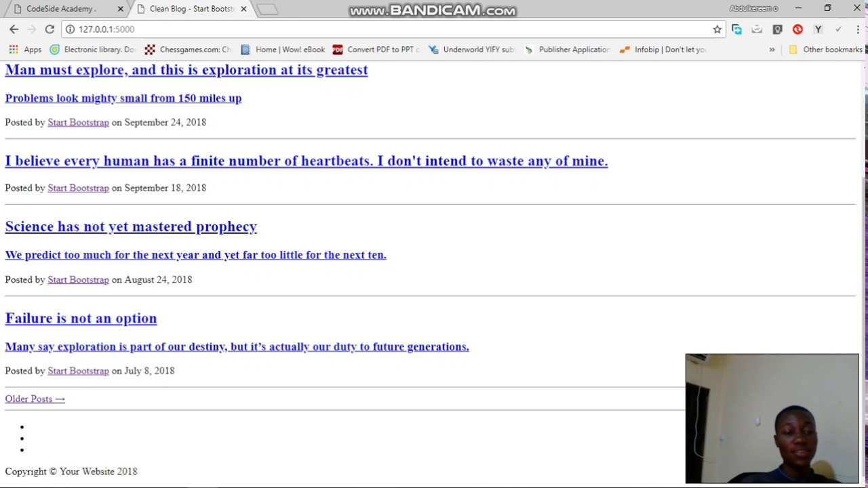868x488 pixels.
Task: Select the Clean Blog - Start Bootstrap tab
Action: point(192,9)
